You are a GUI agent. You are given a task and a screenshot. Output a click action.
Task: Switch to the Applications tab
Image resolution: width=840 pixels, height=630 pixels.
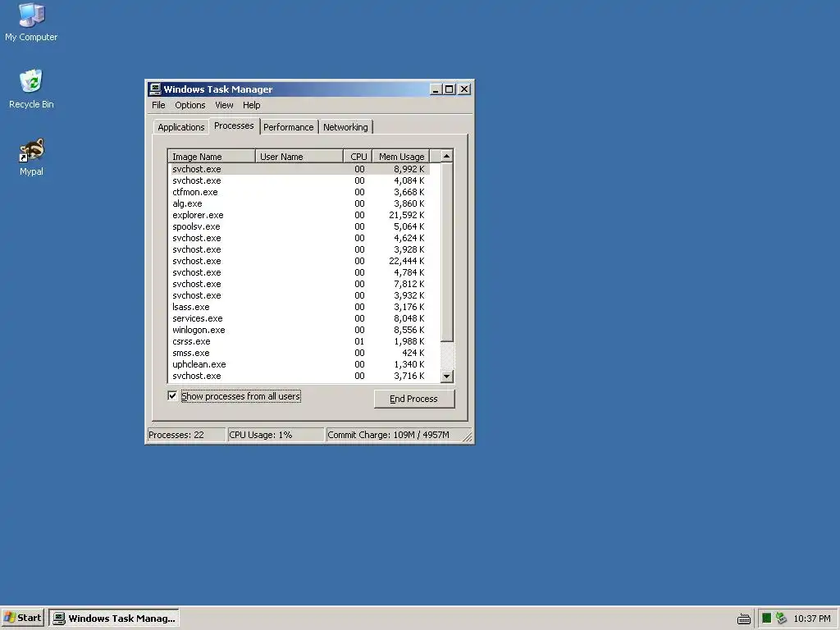click(x=180, y=127)
